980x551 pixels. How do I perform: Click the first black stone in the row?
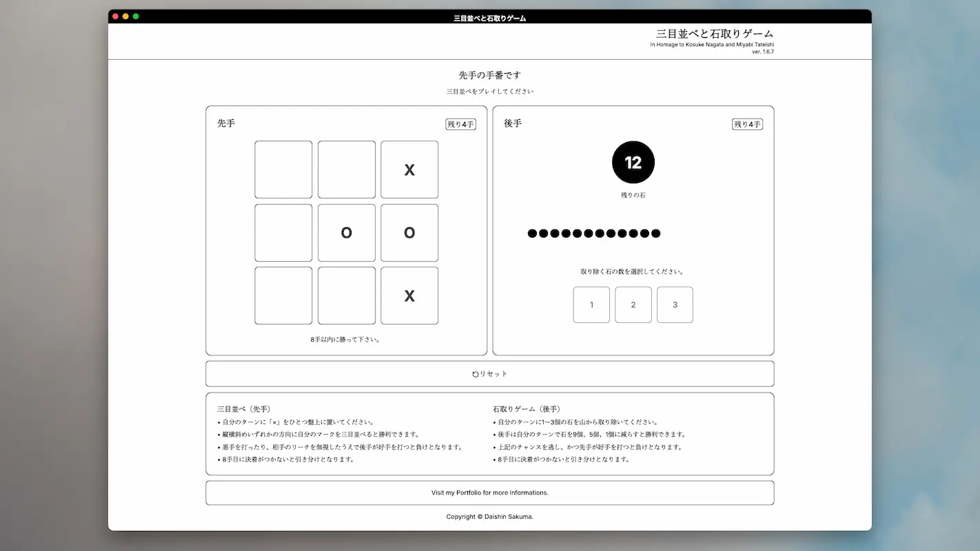tap(531, 233)
